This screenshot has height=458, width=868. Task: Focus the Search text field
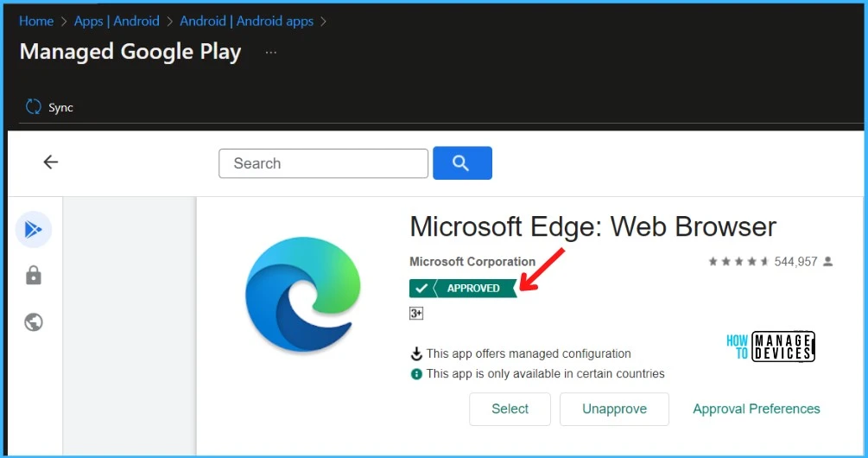click(323, 163)
